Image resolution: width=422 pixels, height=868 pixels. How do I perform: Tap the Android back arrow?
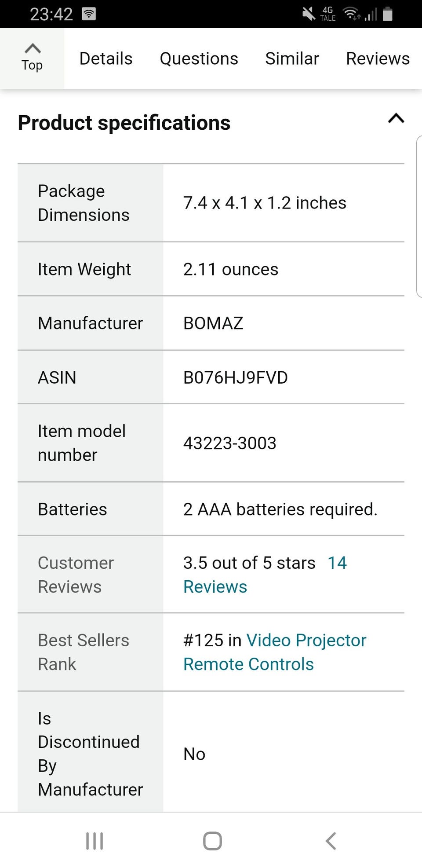331,841
